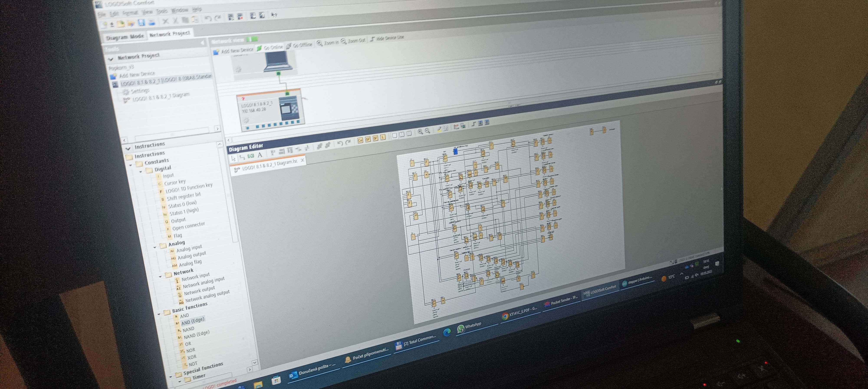Click the Co constants toolbar icon
This screenshot has width=868, height=389.
[360, 140]
